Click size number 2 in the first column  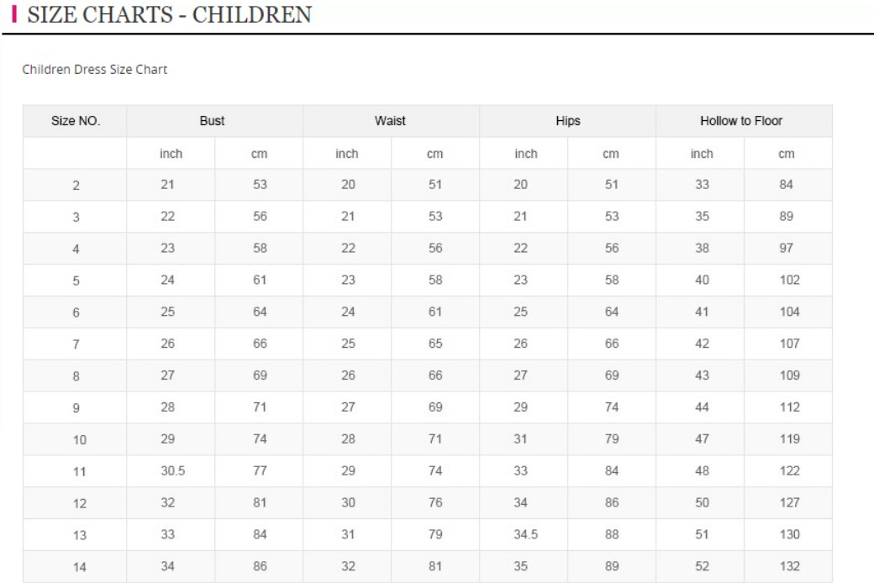click(x=76, y=186)
